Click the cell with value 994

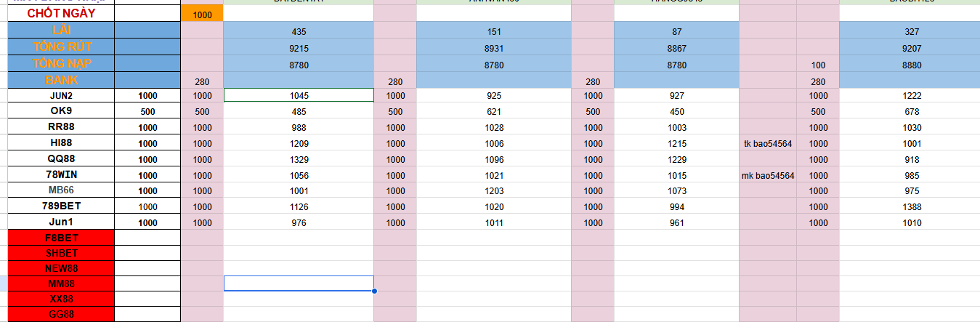[x=676, y=207]
